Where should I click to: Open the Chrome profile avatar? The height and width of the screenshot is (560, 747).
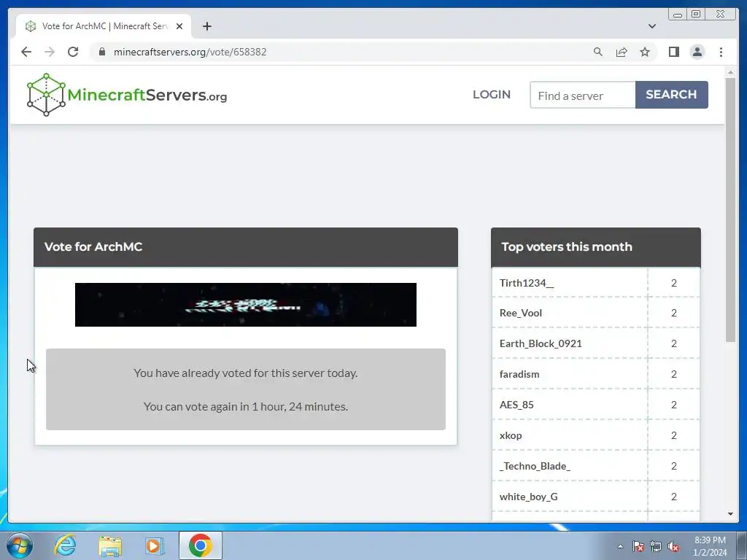(697, 52)
